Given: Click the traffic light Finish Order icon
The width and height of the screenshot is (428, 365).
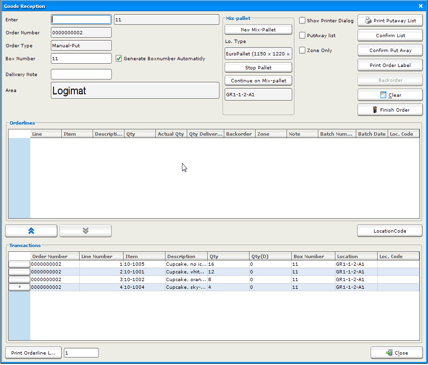Looking at the screenshot, I should (375, 110).
